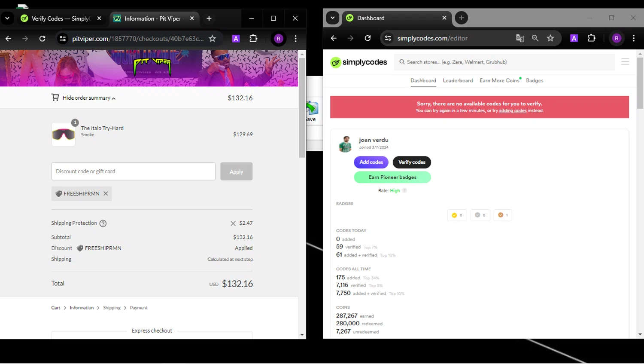This screenshot has width=644, height=364.
Task: Focus the Discount code or gift card field
Action: click(134, 171)
